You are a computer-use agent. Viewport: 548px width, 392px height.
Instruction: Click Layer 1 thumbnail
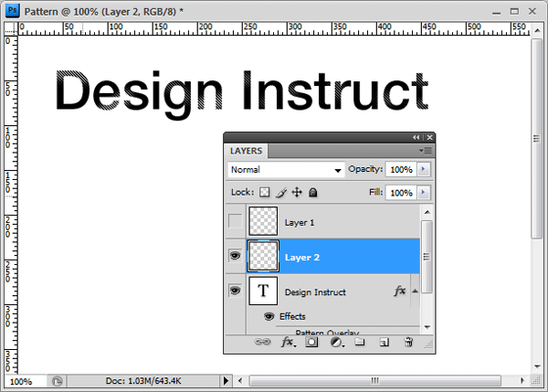coord(263,221)
